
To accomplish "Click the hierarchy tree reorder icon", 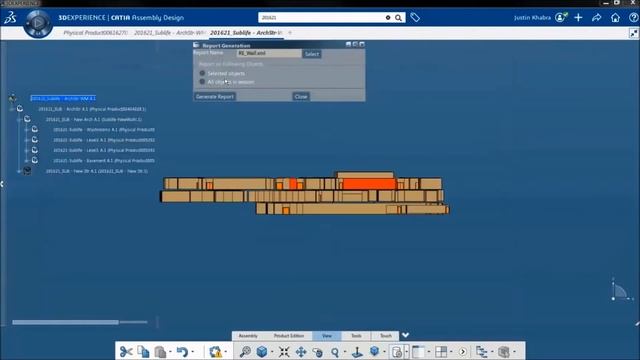I will tap(481, 351).
